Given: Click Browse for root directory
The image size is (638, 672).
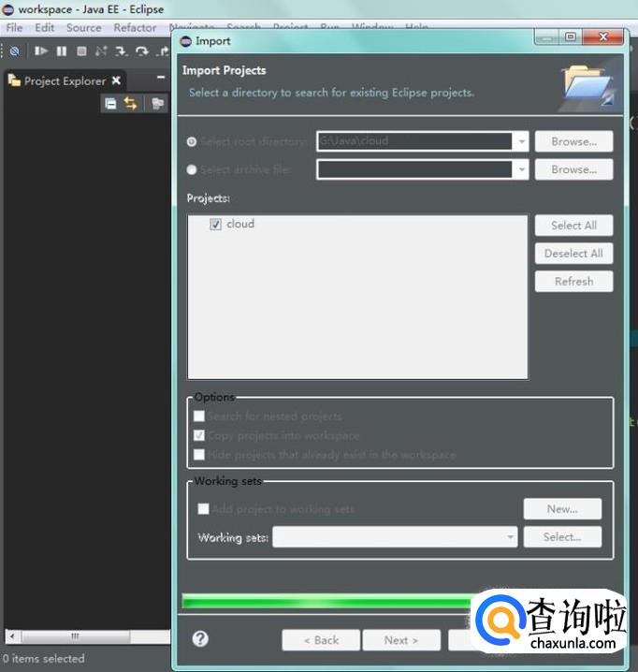Looking at the screenshot, I should click(573, 141).
